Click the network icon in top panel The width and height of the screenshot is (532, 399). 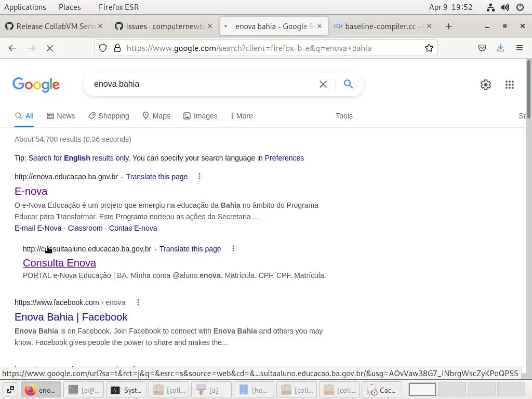[490, 7]
